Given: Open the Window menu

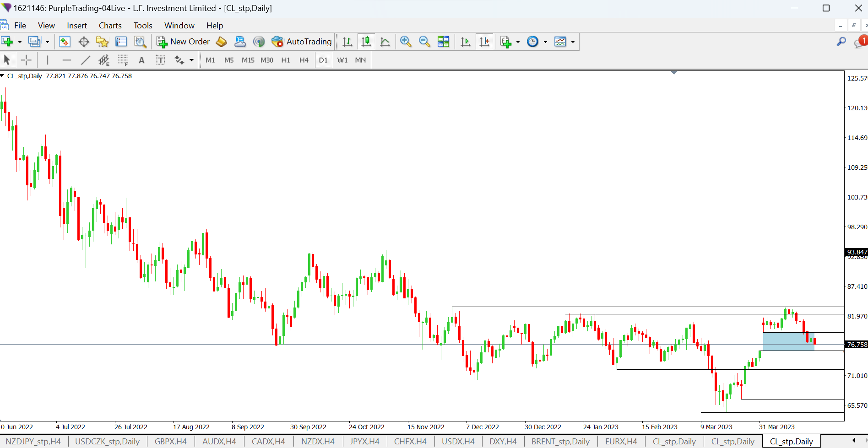Looking at the screenshot, I should click(x=179, y=26).
